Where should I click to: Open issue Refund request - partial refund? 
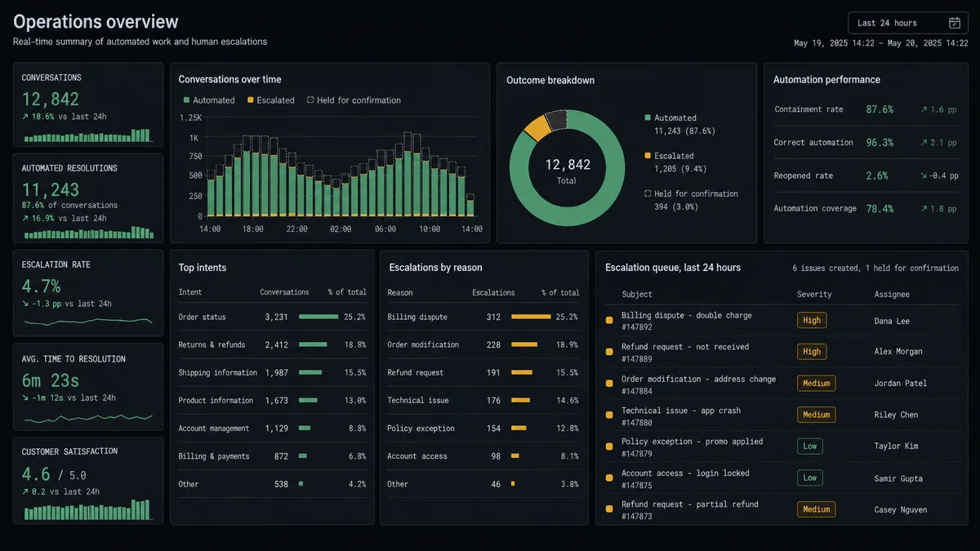click(690, 504)
